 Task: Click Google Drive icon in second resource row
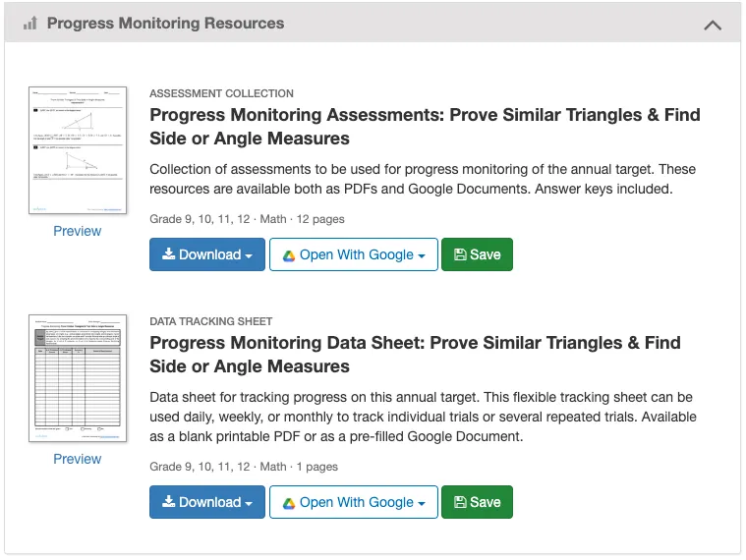click(x=289, y=503)
